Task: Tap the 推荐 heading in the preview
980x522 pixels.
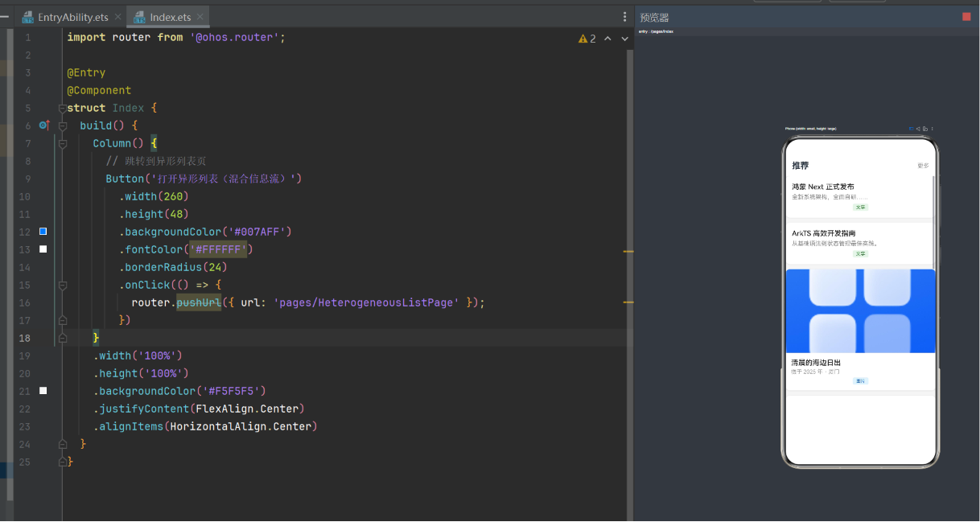Action: pyautogui.click(x=801, y=166)
